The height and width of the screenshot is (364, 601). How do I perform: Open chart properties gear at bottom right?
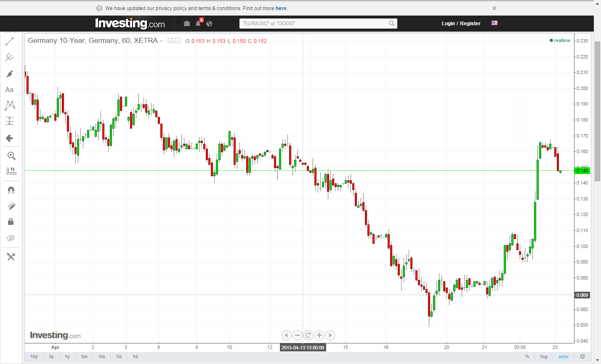(x=582, y=356)
